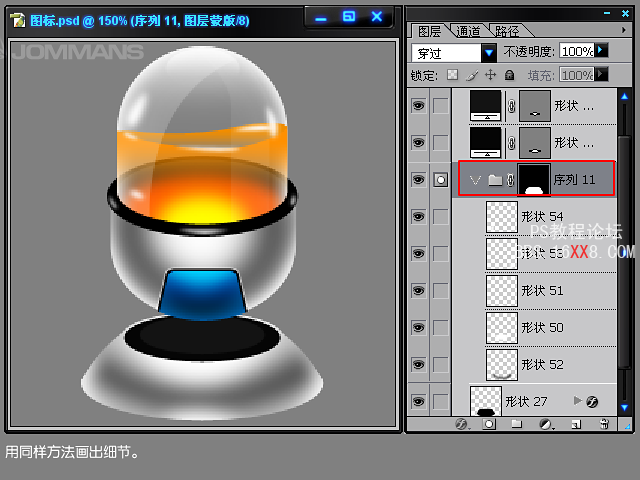Switch to the 路径 paths tab

pos(507,31)
